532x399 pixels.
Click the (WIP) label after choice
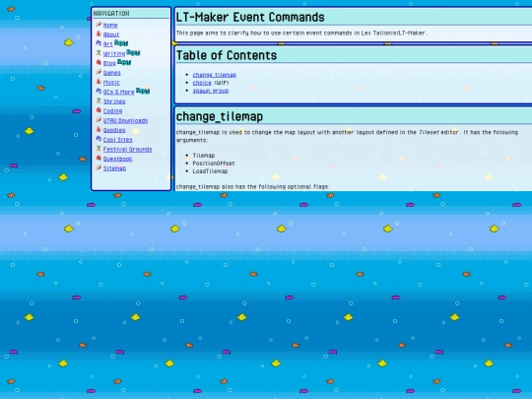pos(222,83)
